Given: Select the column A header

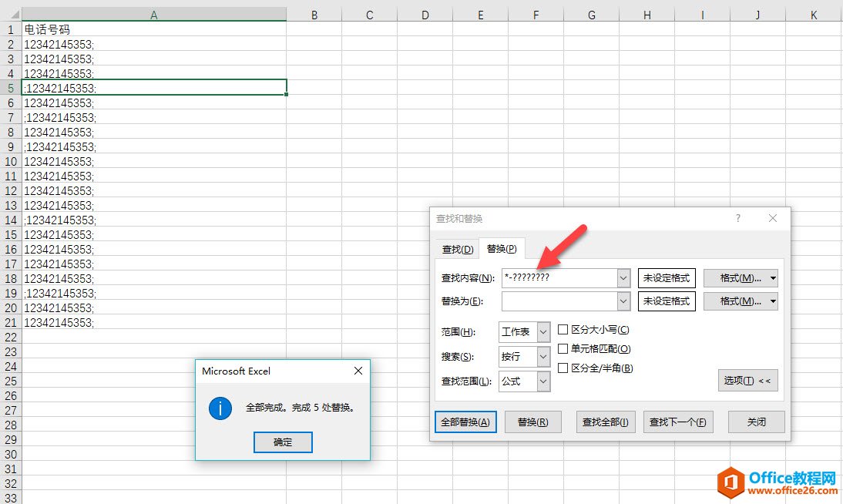Looking at the screenshot, I should coord(154,15).
